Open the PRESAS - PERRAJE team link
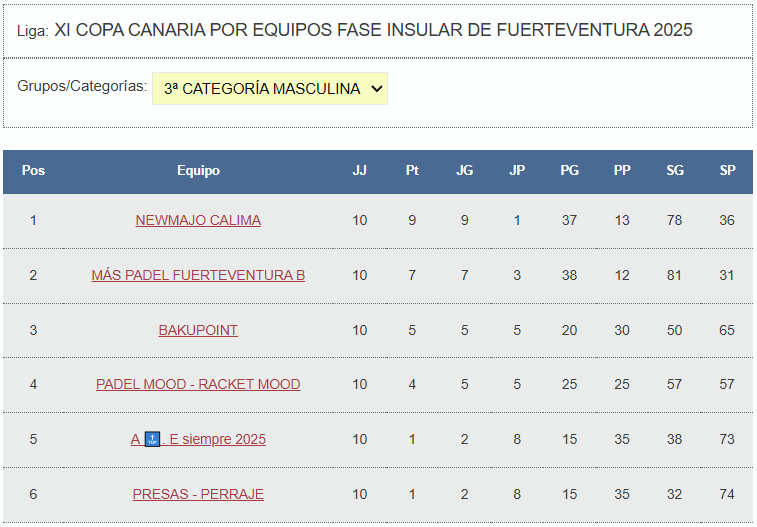The height and width of the screenshot is (527, 757). [198, 494]
